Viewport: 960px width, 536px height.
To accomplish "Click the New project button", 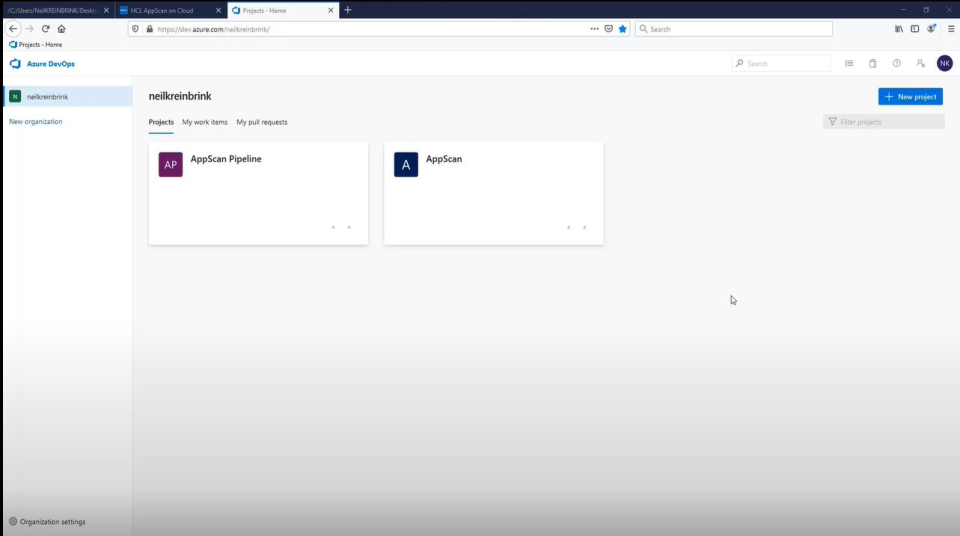I will tap(910, 97).
